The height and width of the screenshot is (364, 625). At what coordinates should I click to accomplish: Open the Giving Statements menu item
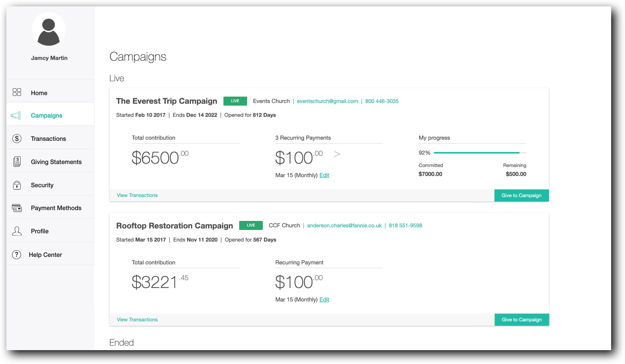[x=56, y=162]
